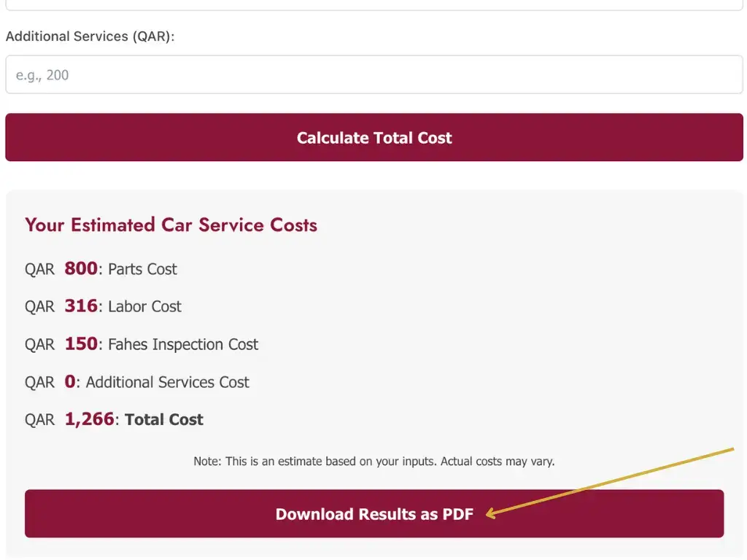Click the estimate disclaimer note text

pos(373,462)
